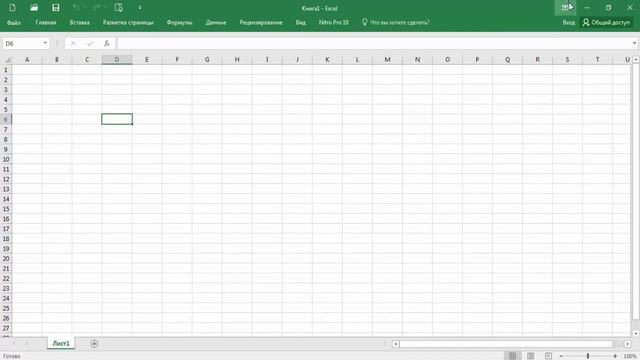Screen dimensions: 640x360
Task: Open the Лист1 sheet tab
Action: [x=61, y=344]
